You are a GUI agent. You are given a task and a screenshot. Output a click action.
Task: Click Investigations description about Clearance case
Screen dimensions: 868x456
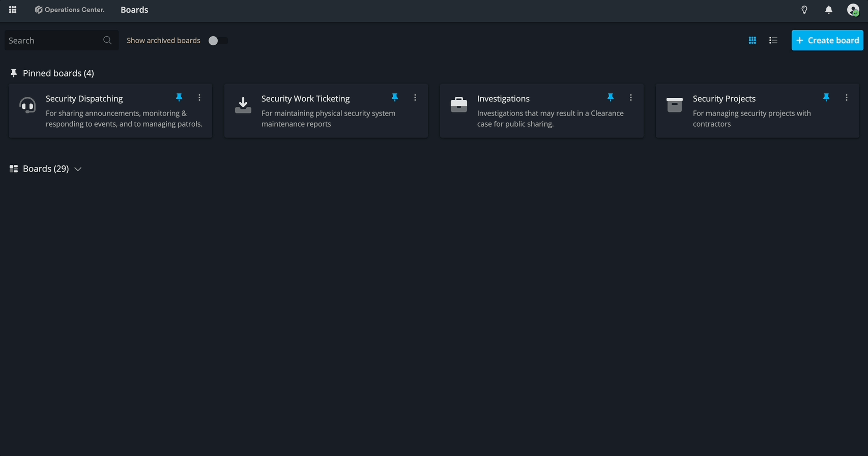[x=551, y=119]
